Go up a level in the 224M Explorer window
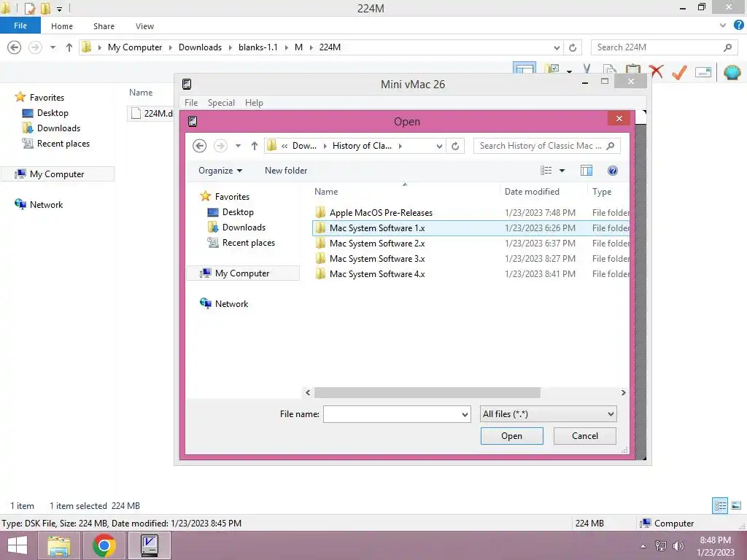747x560 pixels. click(x=69, y=47)
